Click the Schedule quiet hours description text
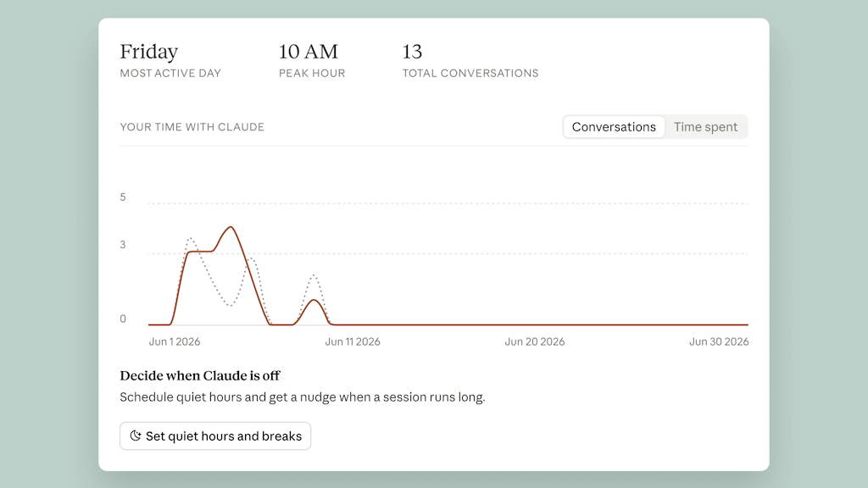Image resolution: width=868 pixels, height=488 pixels. pyautogui.click(x=303, y=397)
